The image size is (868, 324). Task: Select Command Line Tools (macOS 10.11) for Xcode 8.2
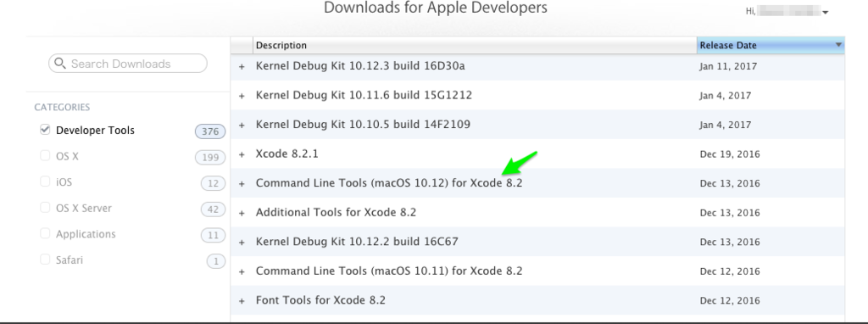click(389, 271)
